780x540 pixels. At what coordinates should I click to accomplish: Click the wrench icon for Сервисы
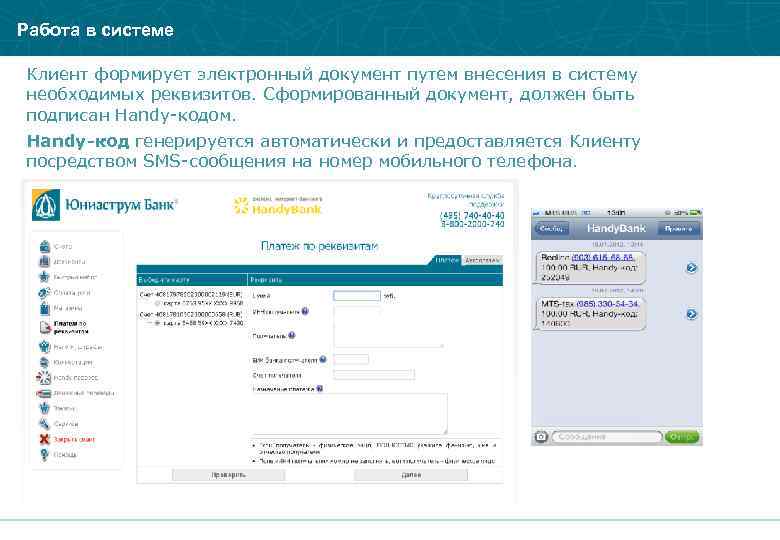(x=44, y=424)
